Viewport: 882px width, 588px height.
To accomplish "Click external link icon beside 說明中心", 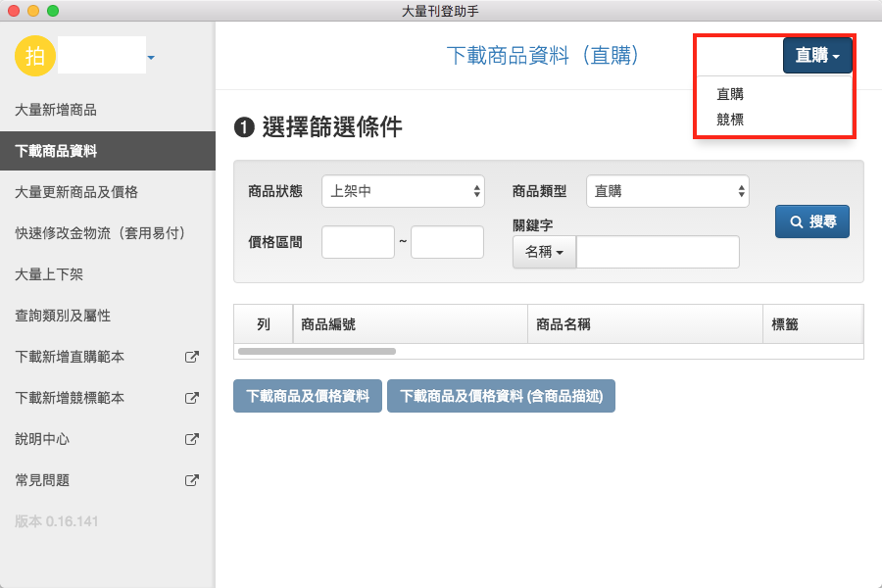I will click(x=192, y=439).
